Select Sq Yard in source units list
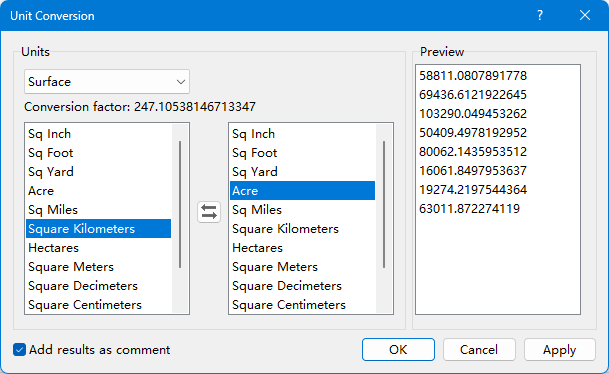Viewport: 609px width, 374px height. (99, 172)
